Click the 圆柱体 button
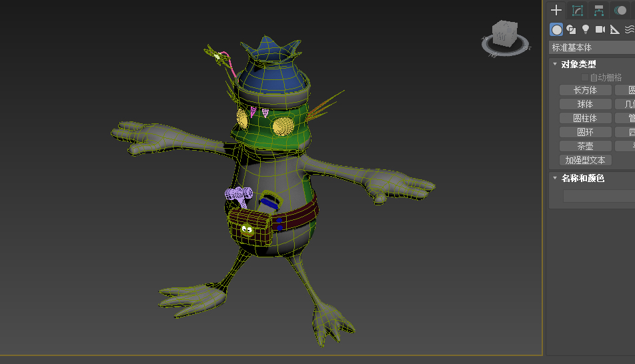The image size is (635, 364). click(585, 118)
